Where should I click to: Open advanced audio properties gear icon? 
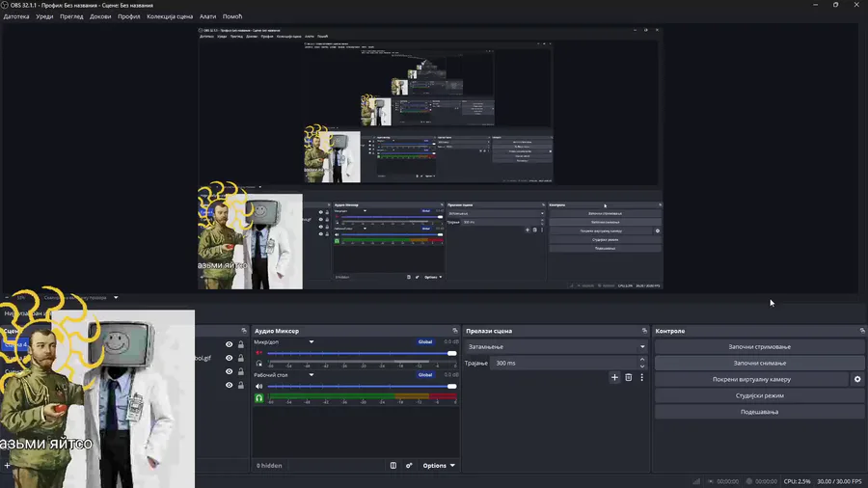pos(409,465)
